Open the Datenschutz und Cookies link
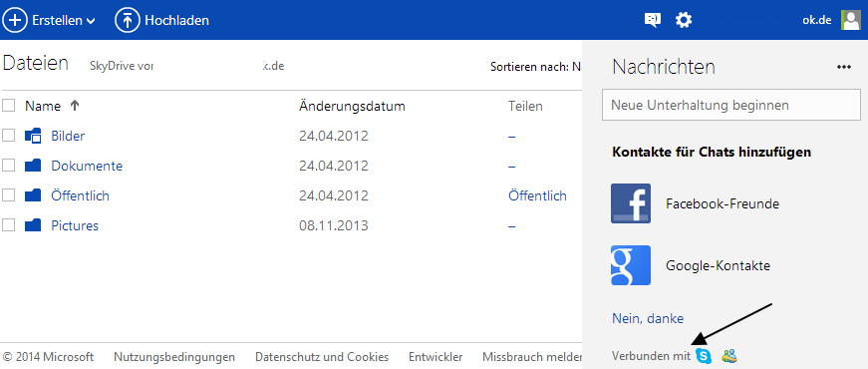The height and width of the screenshot is (369, 868). coord(322,357)
